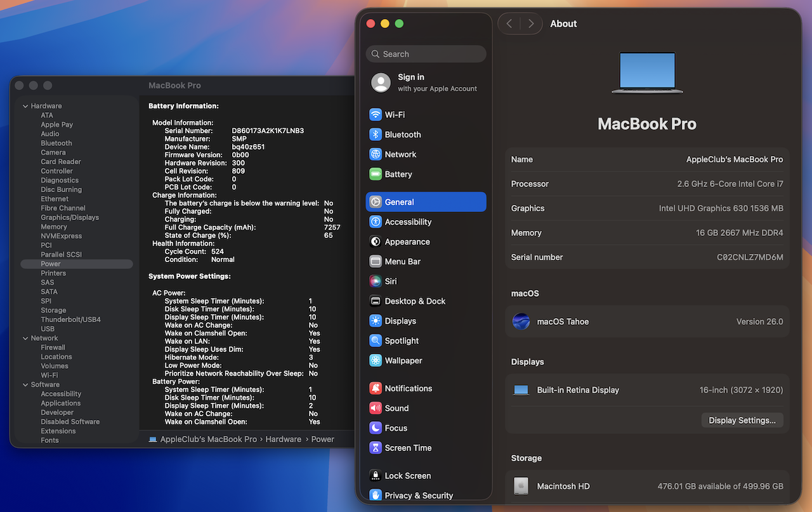Click the Notifications bell icon
Image resolution: width=812 pixels, height=512 pixels.
pyautogui.click(x=376, y=388)
